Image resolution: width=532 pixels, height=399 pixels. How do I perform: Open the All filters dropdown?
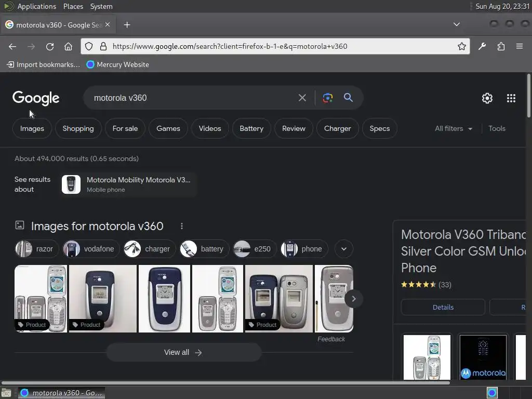tap(453, 129)
